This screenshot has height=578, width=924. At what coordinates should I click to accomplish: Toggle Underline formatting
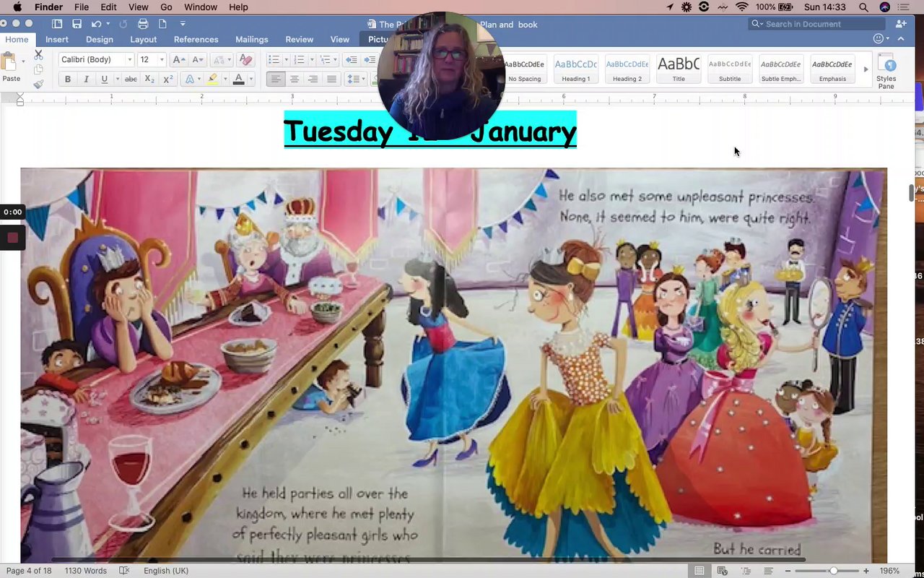click(105, 79)
